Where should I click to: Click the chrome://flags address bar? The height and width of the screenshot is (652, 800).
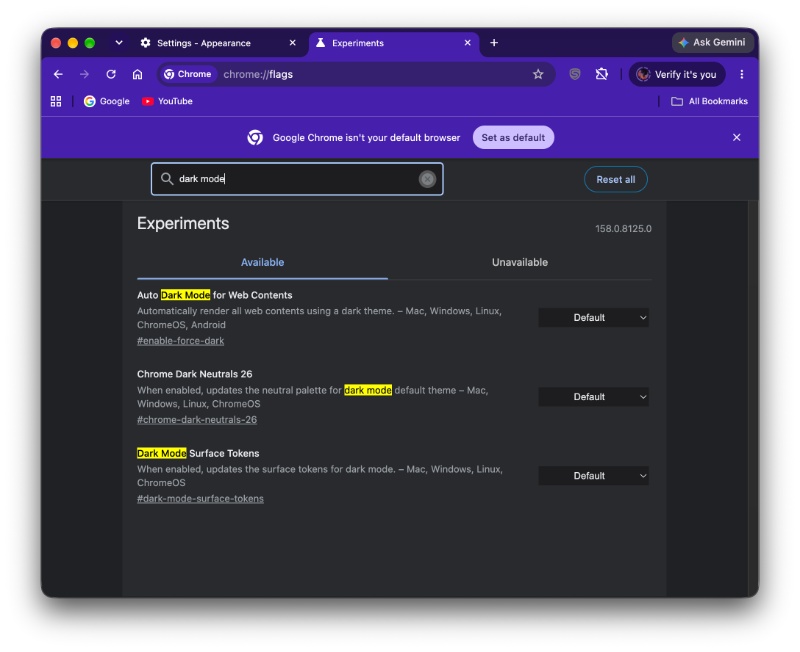357,74
